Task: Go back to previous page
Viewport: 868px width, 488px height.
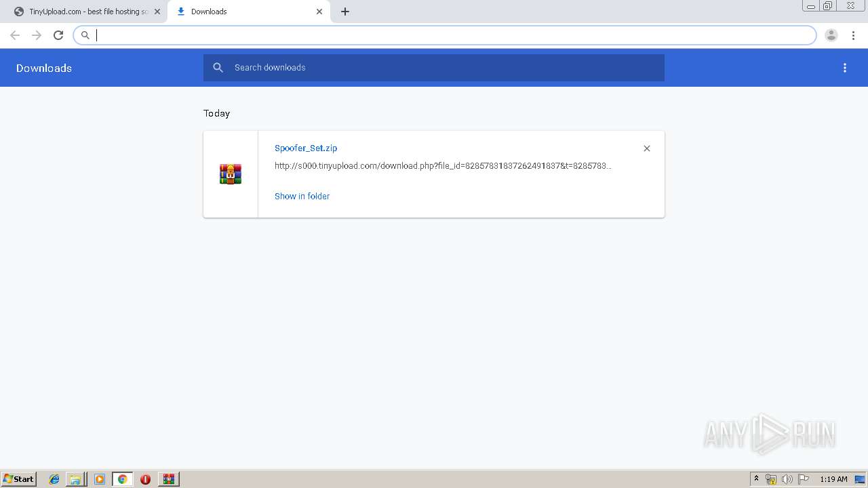Action: [x=15, y=35]
